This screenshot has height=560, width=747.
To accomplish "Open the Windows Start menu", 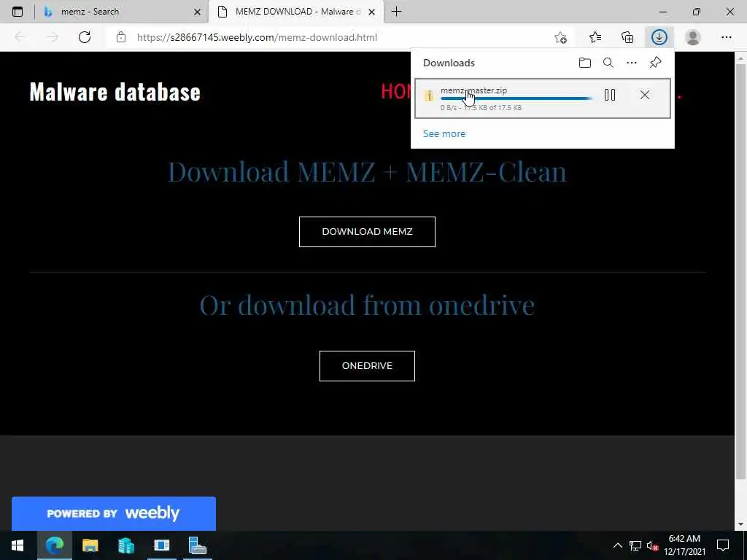I will pyautogui.click(x=18, y=545).
